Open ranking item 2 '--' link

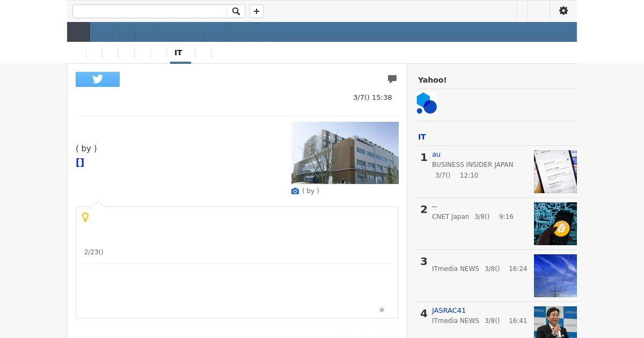435,206
